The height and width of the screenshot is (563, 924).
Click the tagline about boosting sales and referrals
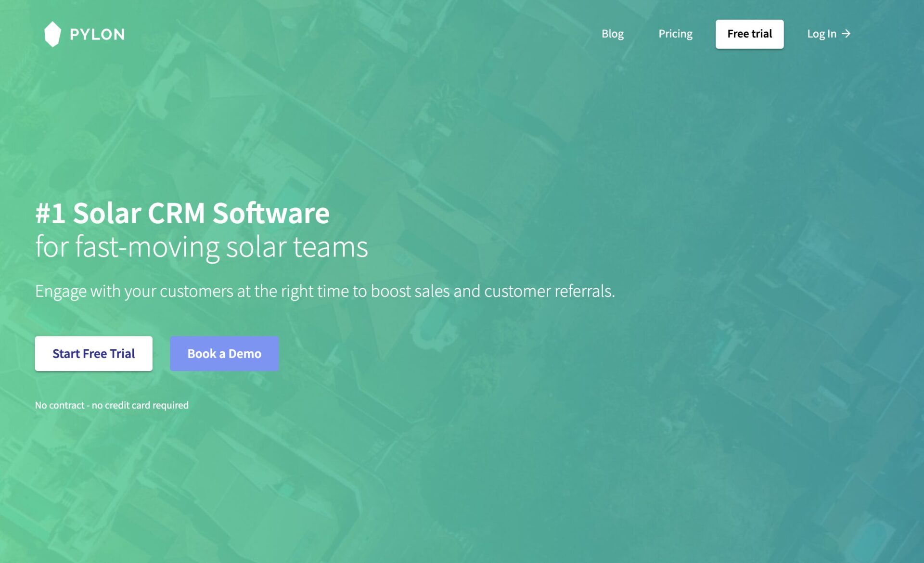pos(325,290)
